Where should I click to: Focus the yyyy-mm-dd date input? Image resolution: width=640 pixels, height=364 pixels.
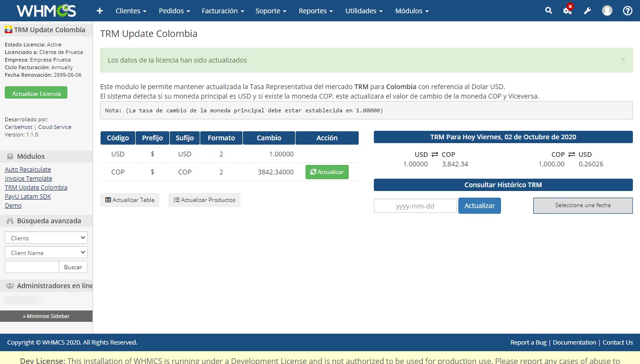(415, 206)
